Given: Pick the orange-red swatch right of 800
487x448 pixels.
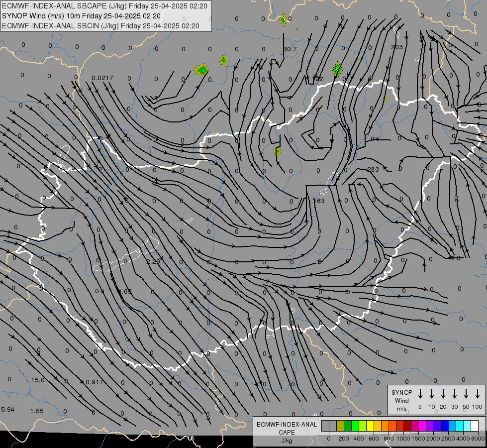Looking at the screenshot, I should (393, 426).
